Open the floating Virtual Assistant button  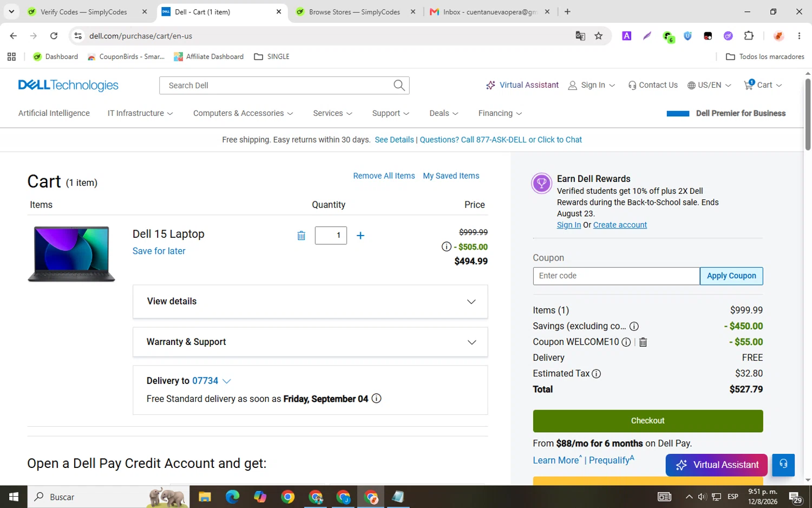[x=717, y=465]
